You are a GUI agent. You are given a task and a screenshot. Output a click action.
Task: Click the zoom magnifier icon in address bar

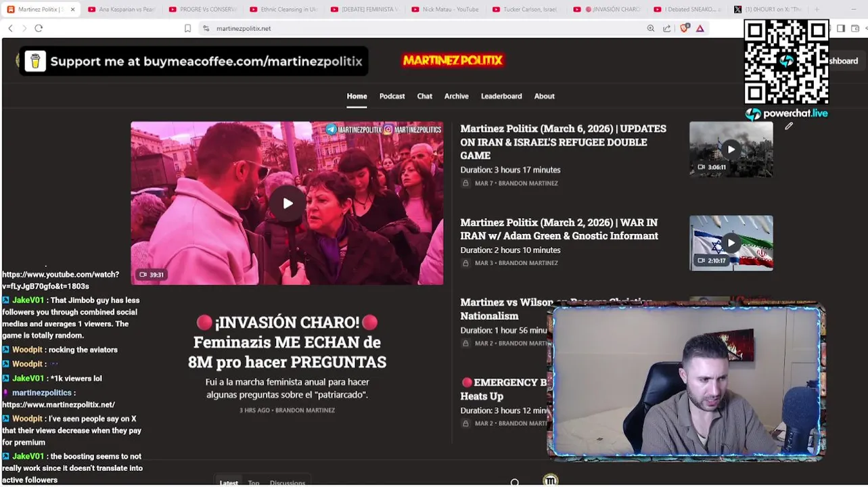[x=651, y=28]
